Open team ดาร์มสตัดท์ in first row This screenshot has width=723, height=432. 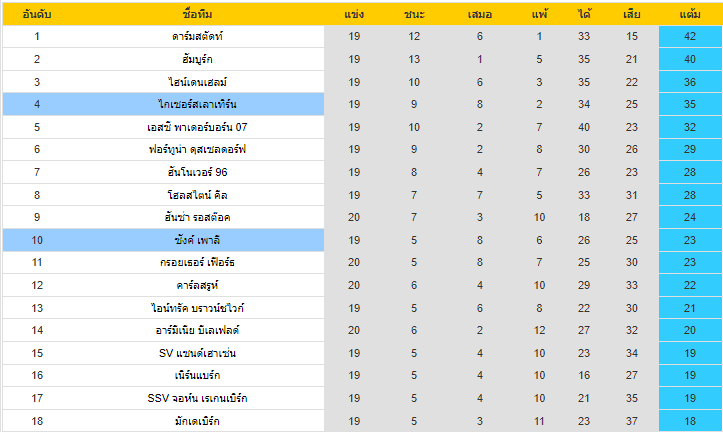point(197,37)
